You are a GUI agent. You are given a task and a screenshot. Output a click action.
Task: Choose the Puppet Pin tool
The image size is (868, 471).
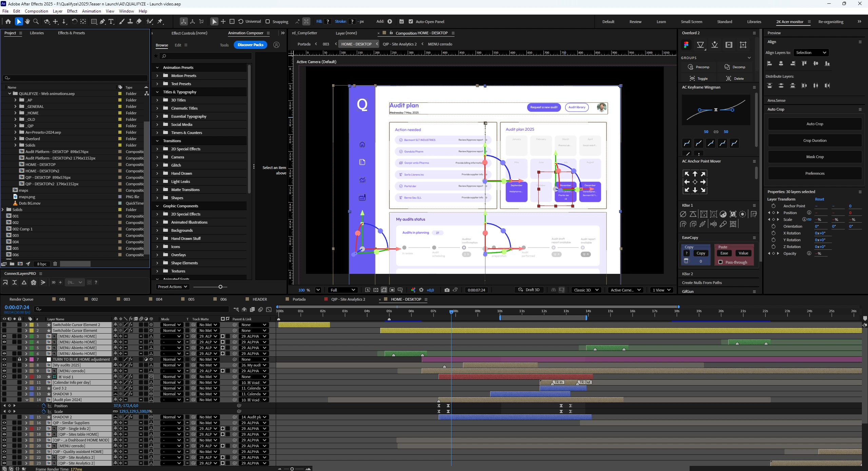[160, 21]
